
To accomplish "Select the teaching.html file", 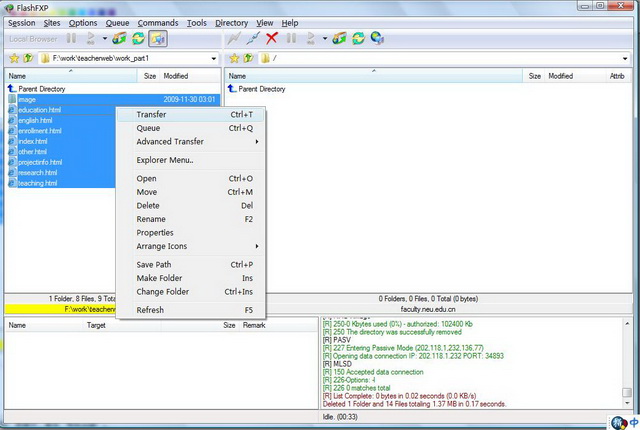I will click(x=38, y=183).
